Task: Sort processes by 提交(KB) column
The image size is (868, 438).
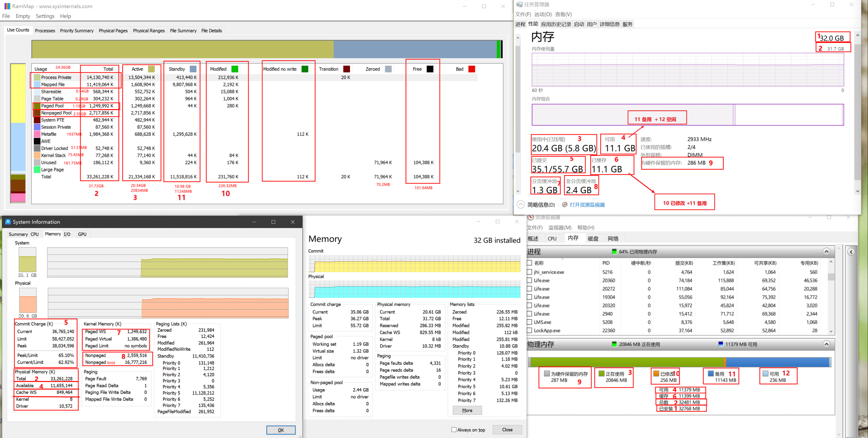Action: pos(684,263)
